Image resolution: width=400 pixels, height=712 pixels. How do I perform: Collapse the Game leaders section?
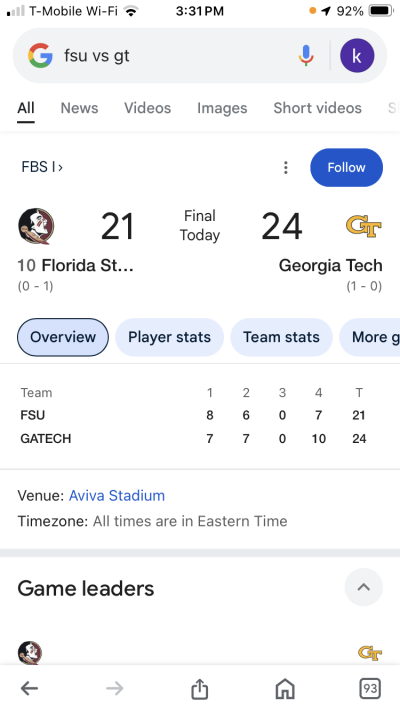click(363, 587)
